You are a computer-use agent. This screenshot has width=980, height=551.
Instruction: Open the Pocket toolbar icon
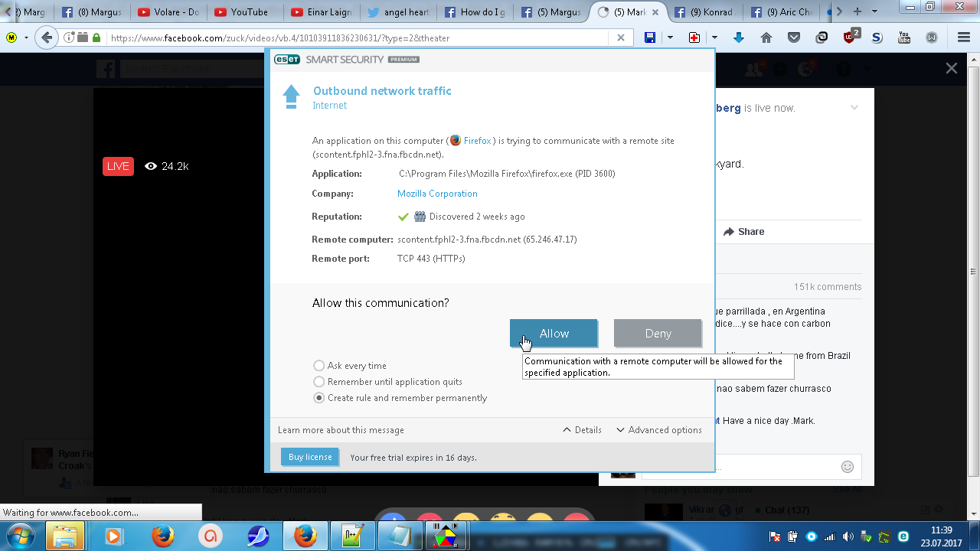794,37
